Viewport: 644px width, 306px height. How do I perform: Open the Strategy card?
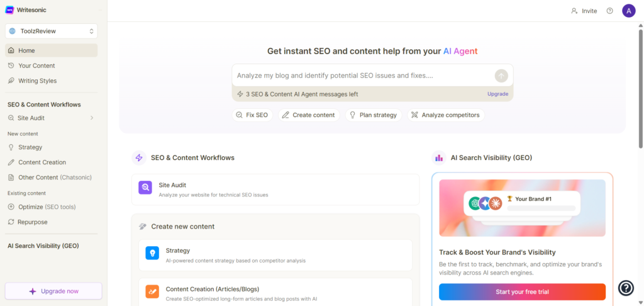pyautogui.click(x=275, y=255)
